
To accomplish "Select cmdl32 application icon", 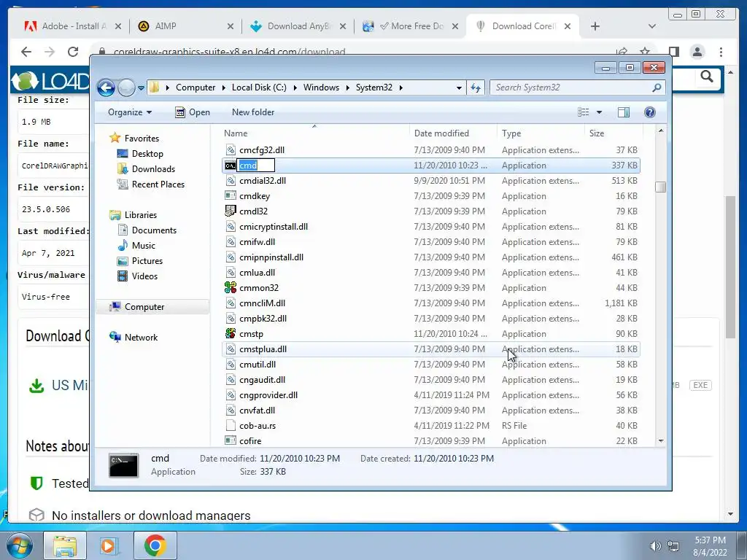I will [x=231, y=211].
